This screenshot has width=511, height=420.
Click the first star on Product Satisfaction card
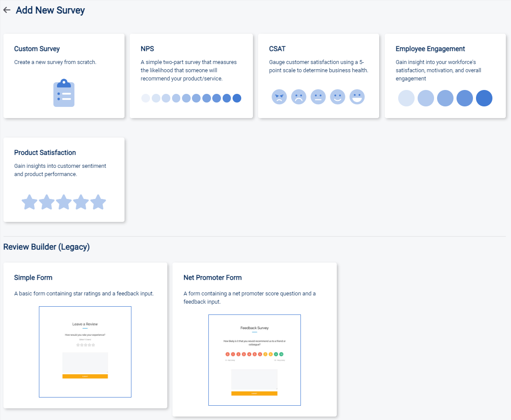point(29,202)
